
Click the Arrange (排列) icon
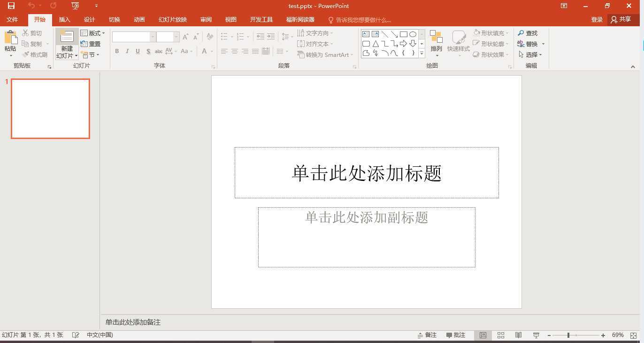(x=436, y=37)
